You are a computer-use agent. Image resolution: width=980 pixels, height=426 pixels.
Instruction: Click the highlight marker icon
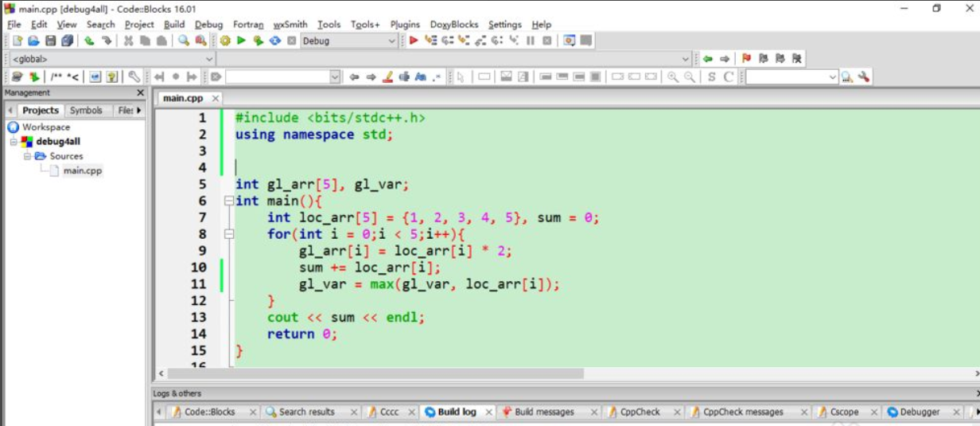click(388, 77)
